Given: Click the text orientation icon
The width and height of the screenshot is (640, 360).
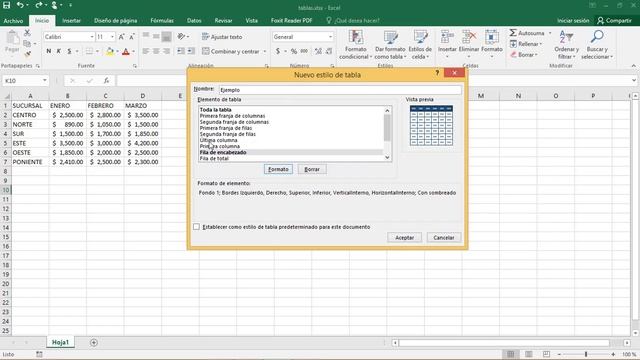Looking at the screenshot, I should pos(181,37).
